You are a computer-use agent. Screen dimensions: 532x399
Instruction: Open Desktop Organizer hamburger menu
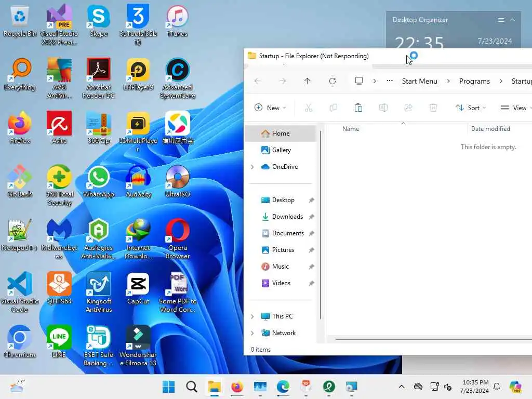[x=501, y=20]
